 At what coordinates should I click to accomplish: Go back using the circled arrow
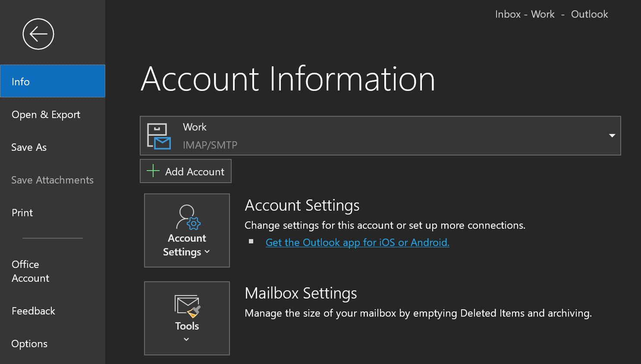pos(38,34)
